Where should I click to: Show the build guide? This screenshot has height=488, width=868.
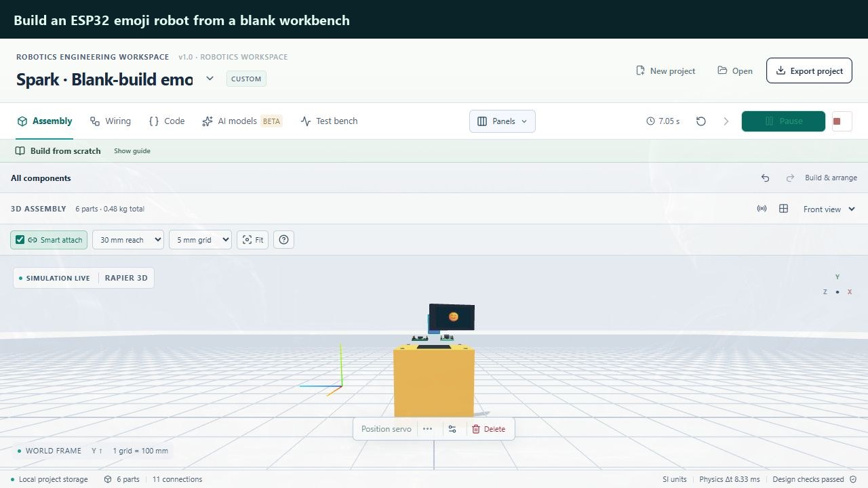pyautogui.click(x=132, y=151)
